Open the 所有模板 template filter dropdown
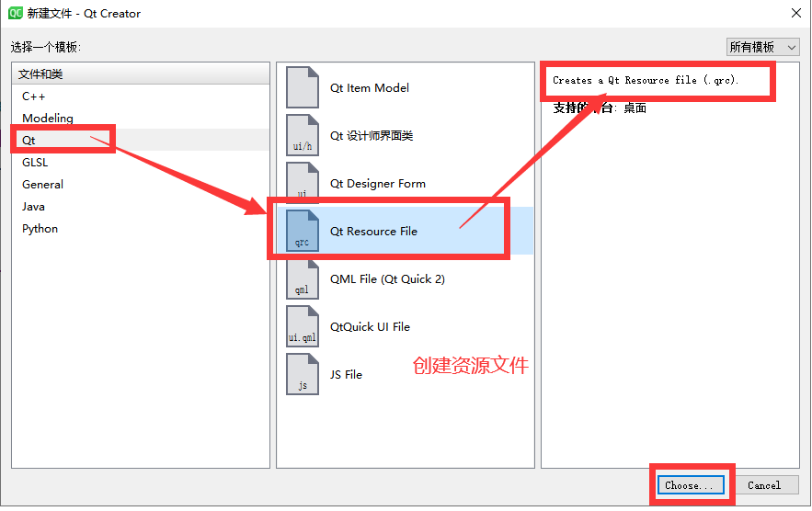The image size is (812, 511). 763,47
